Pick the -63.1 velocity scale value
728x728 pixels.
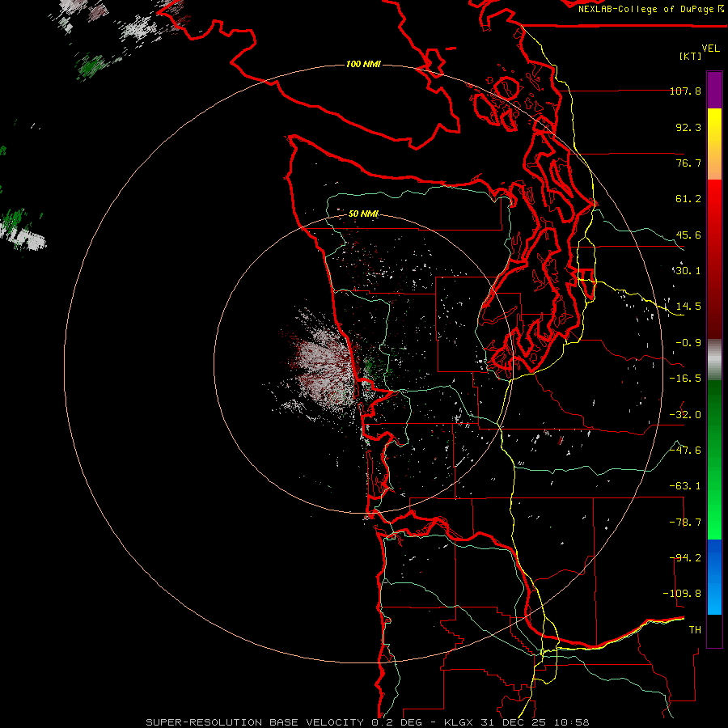pyautogui.click(x=685, y=486)
